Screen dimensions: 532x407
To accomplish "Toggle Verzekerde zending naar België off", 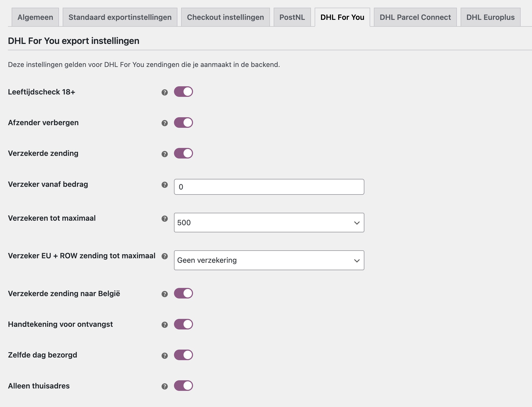I will [x=184, y=293].
